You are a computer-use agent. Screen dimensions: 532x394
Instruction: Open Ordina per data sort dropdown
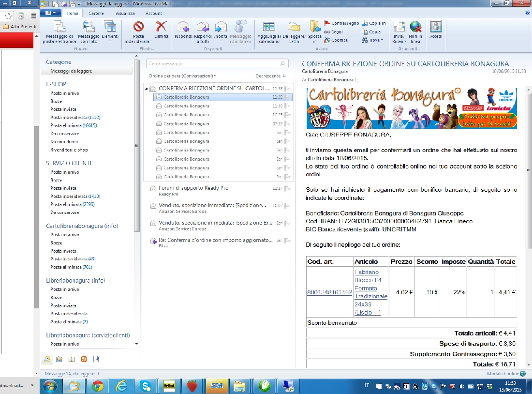coord(182,76)
